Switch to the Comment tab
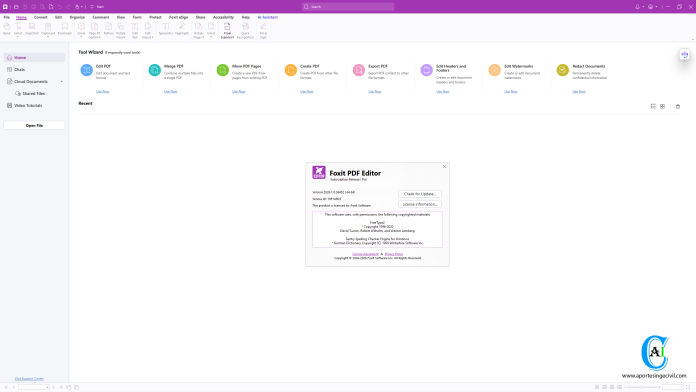 pos(101,17)
